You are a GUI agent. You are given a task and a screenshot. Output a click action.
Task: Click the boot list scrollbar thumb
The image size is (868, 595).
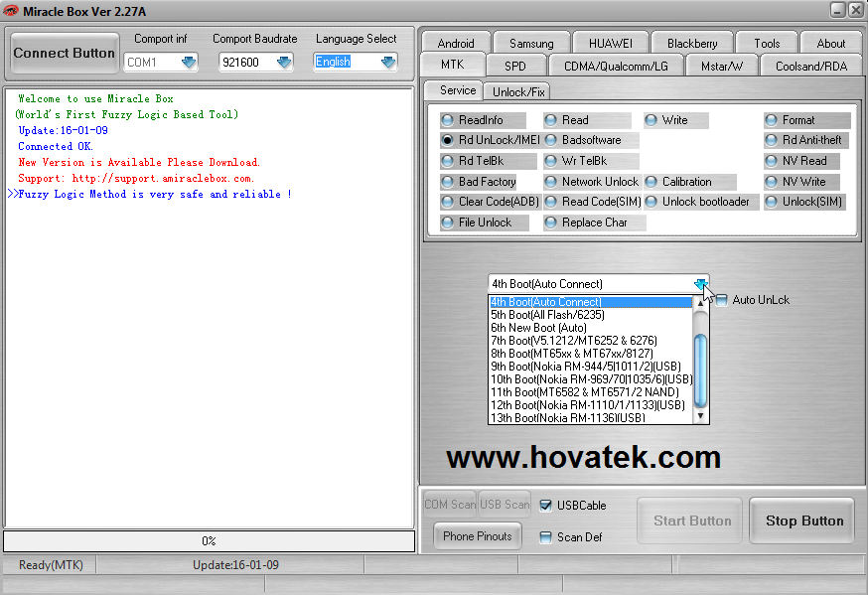point(701,370)
